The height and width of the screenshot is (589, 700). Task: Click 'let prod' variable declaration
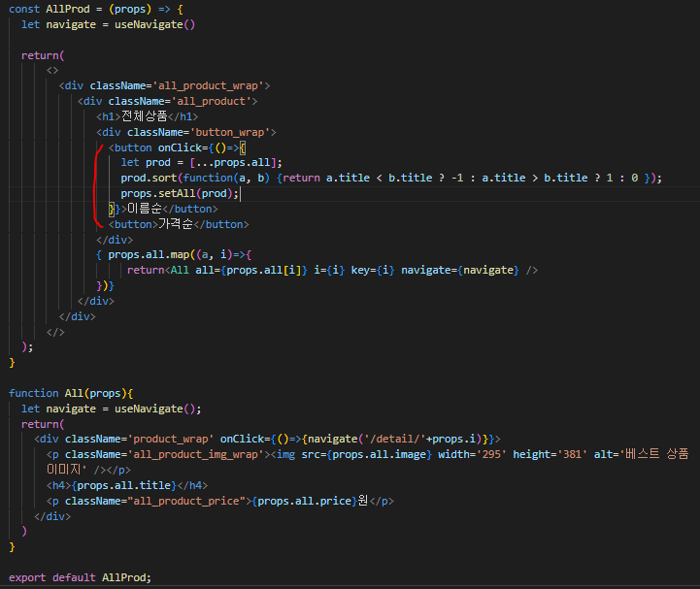146,162
